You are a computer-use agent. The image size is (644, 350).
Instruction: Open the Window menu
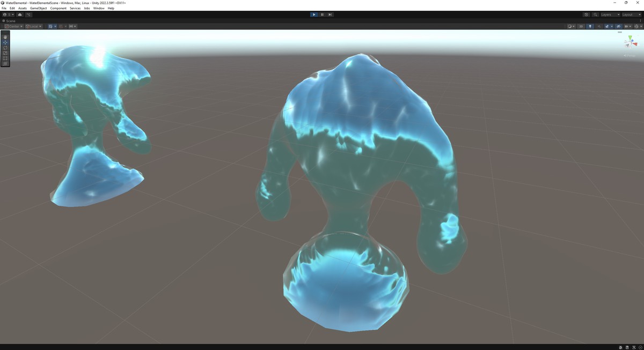point(99,9)
